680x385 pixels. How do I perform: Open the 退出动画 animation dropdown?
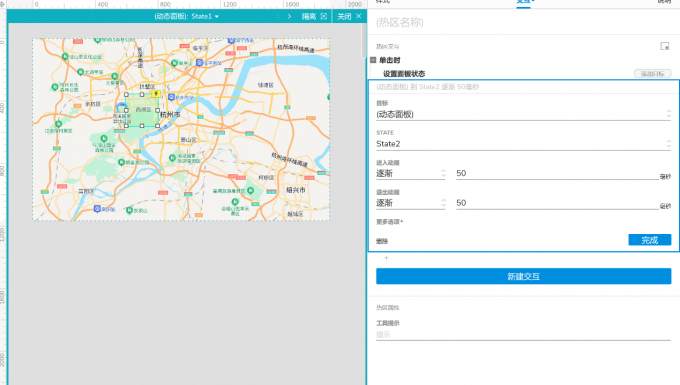click(x=411, y=203)
